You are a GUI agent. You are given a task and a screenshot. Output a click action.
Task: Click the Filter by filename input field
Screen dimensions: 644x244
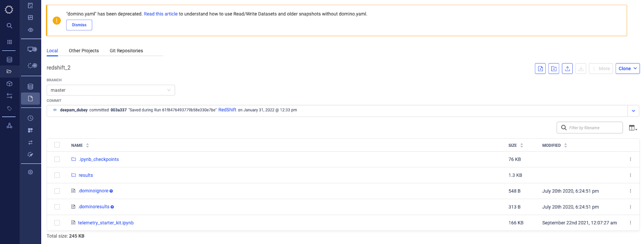click(590, 128)
